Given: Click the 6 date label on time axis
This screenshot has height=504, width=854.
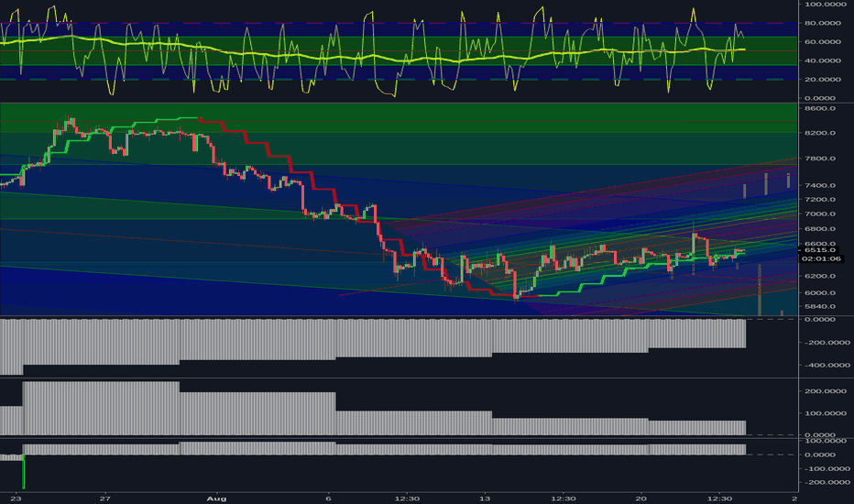Looking at the screenshot, I should pos(328,498).
